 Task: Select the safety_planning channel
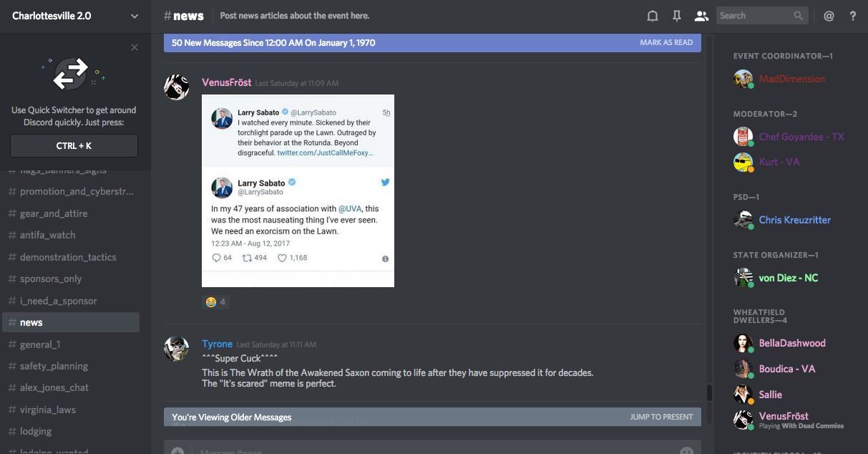[x=54, y=366]
